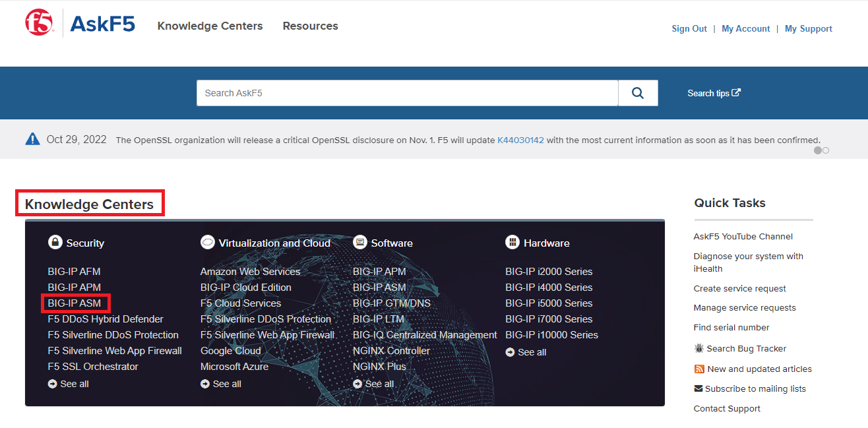Click the Software laptop icon
The height and width of the screenshot is (428, 868).
tap(360, 243)
